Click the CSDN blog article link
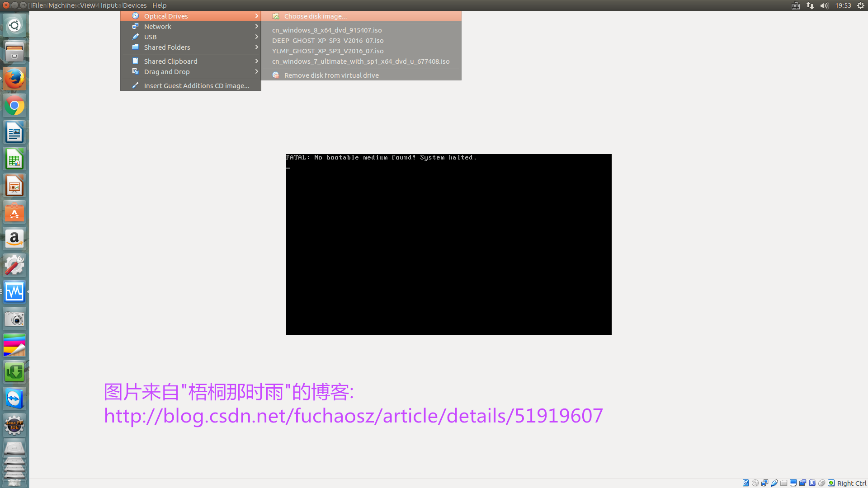 click(x=354, y=415)
